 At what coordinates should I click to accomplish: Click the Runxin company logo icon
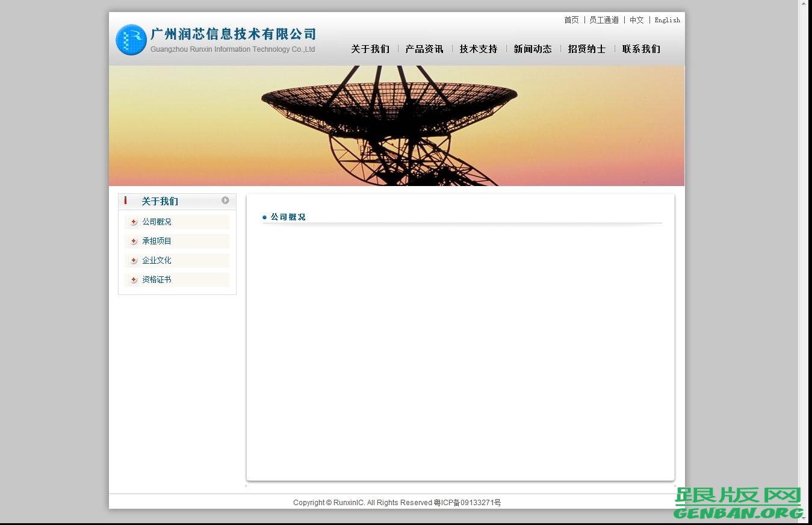pyautogui.click(x=131, y=39)
